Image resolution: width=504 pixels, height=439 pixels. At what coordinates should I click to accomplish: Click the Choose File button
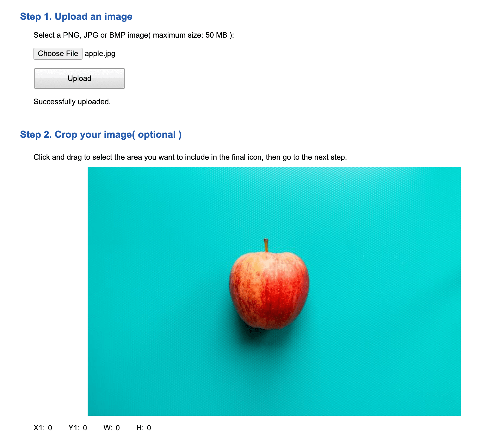click(x=58, y=54)
